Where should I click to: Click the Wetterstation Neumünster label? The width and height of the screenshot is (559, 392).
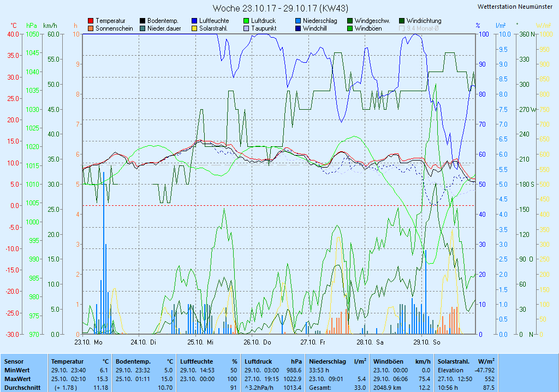(x=515, y=7)
